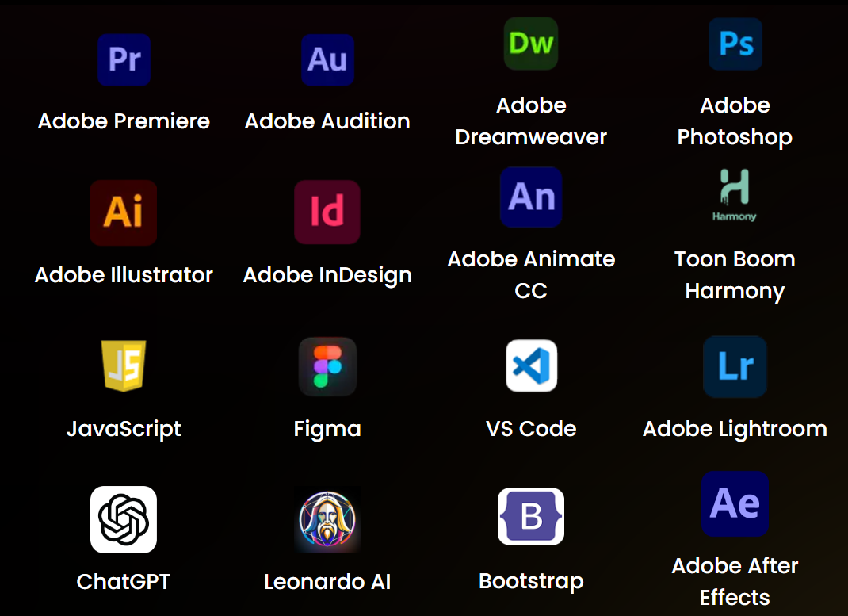Image resolution: width=848 pixels, height=616 pixels.
Task: Click the Lightroom Lr icon
Action: click(x=735, y=367)
